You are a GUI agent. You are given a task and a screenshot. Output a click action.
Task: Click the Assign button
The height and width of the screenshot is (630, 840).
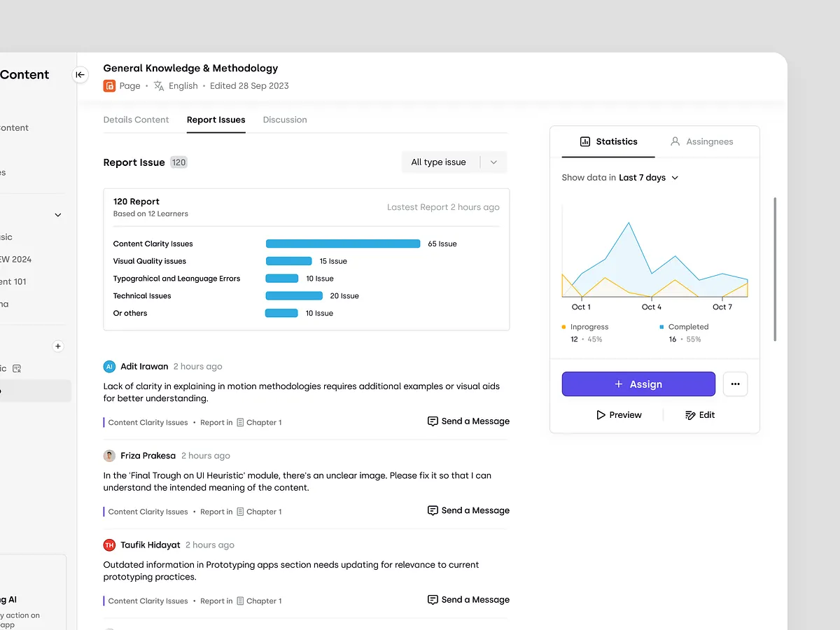[638, 384]
